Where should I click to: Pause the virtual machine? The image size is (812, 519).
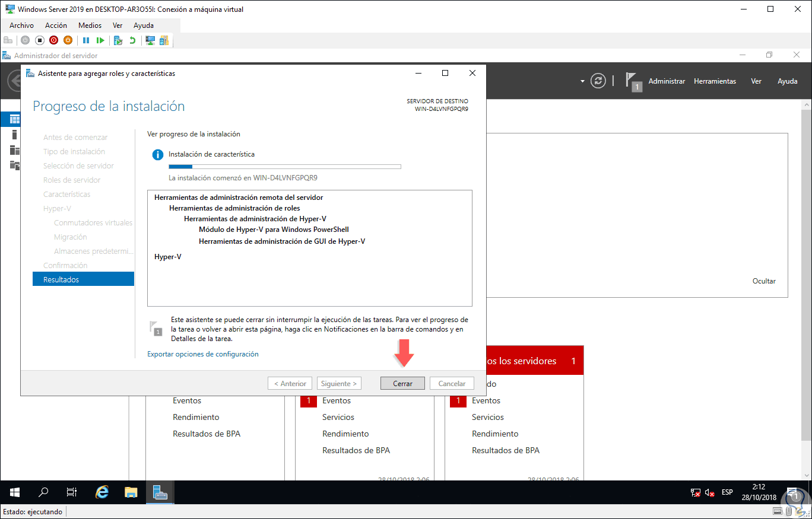pos(86,40)
